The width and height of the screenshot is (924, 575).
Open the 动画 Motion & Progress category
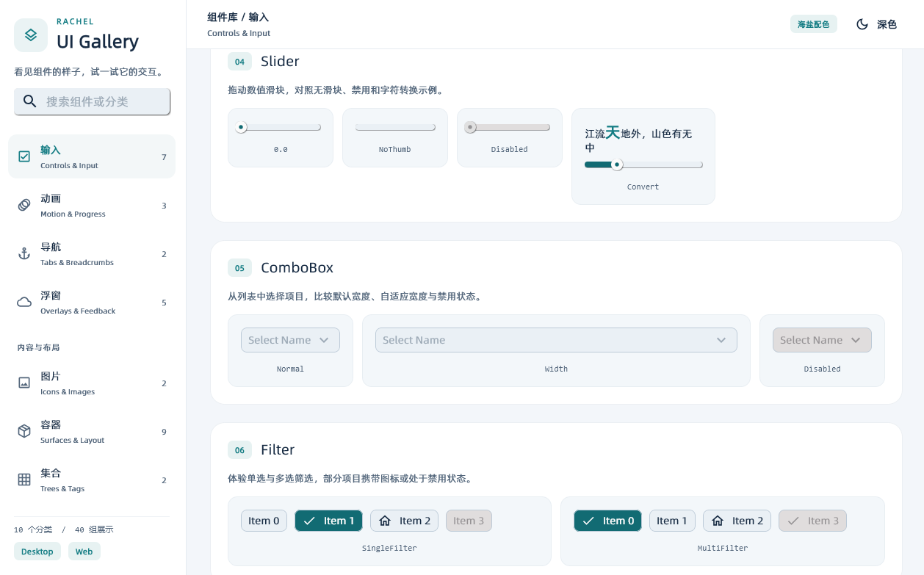[x=92, y=205]
